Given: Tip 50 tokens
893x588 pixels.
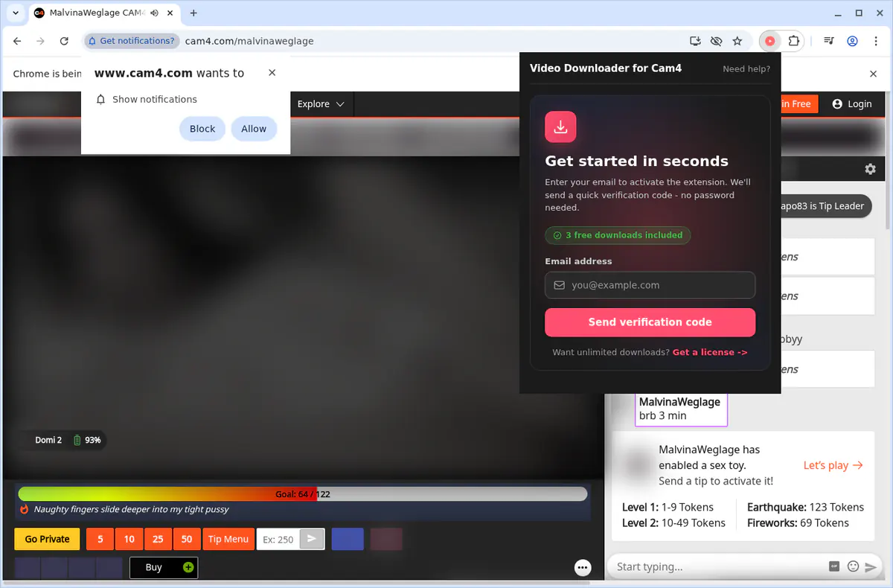Looking at the screenshot, I should tap(187, 539).
